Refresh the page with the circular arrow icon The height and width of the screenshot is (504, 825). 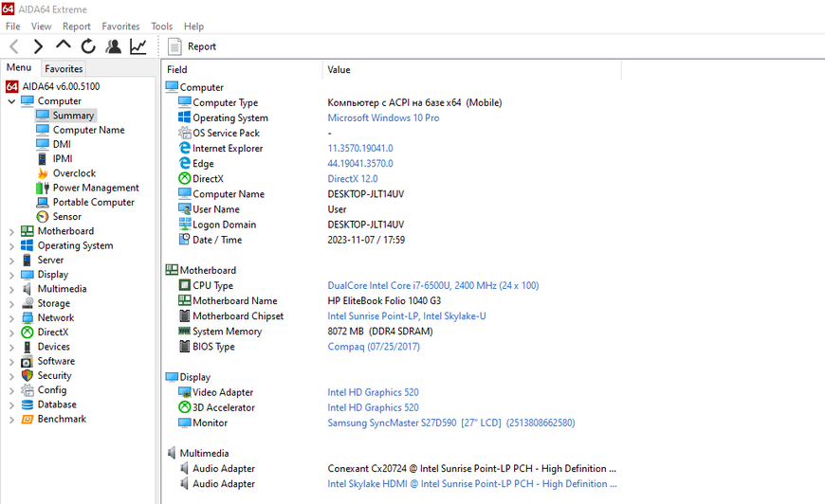[88, 46]
